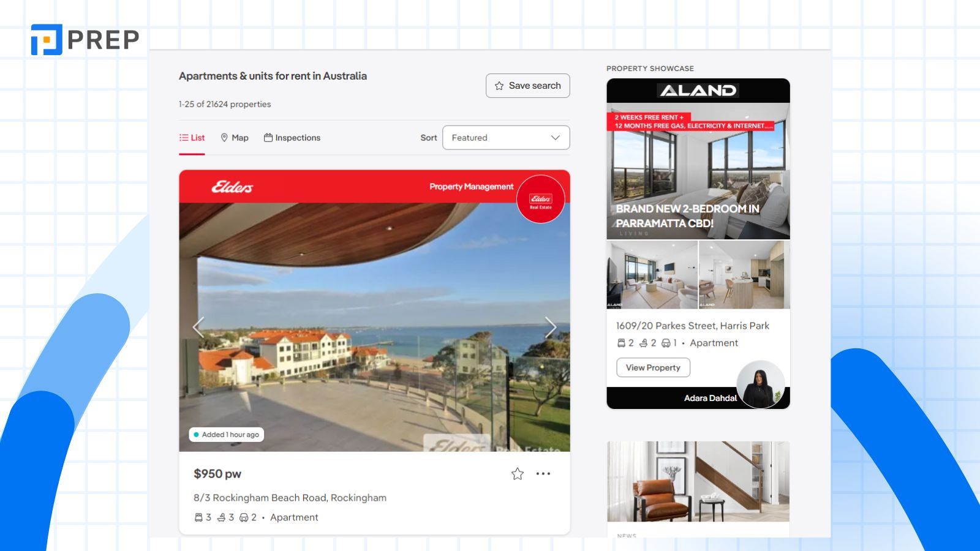980x551 pixels.
Task: Click the Adara Dahdal agent name
Action: tap(710, 398)
